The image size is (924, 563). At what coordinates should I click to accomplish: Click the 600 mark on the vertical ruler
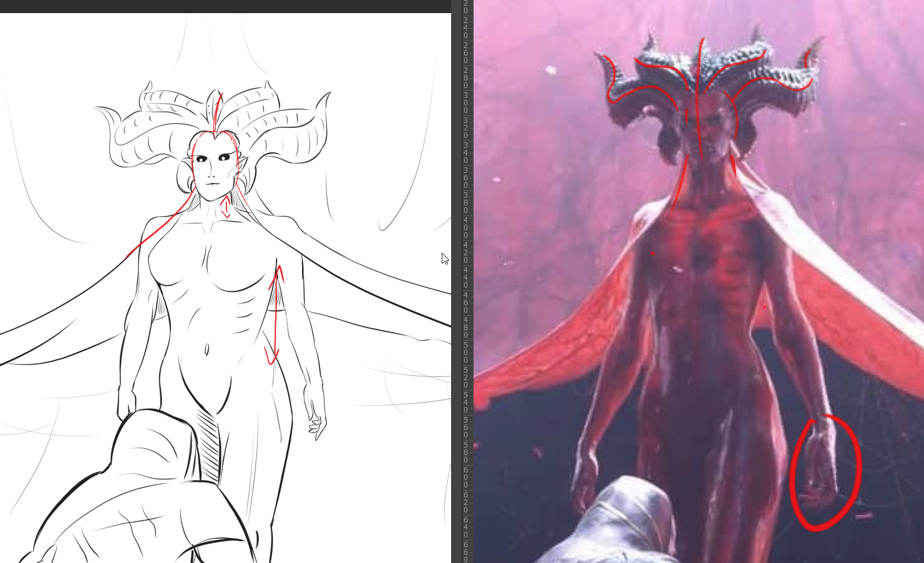pos(465,477)
